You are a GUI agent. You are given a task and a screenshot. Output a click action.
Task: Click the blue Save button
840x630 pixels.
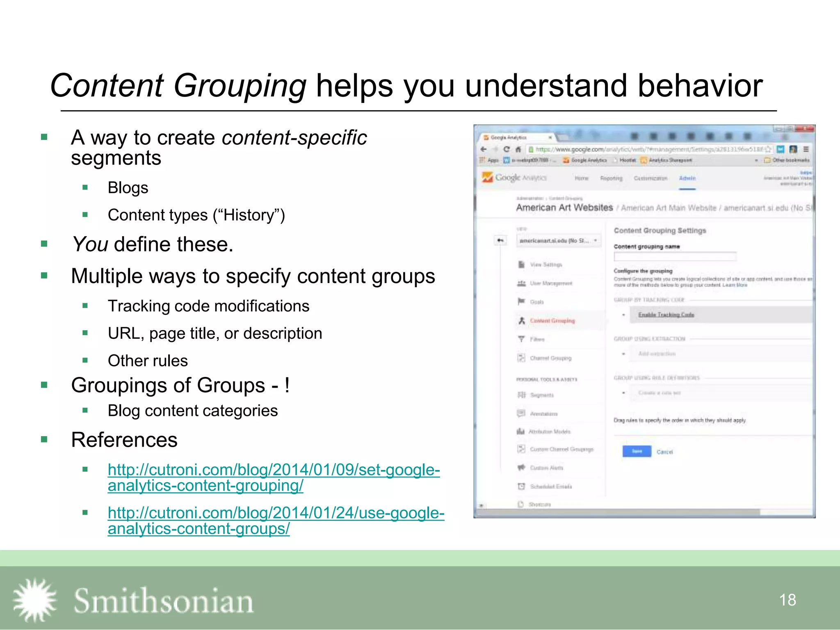click(637, 451)
